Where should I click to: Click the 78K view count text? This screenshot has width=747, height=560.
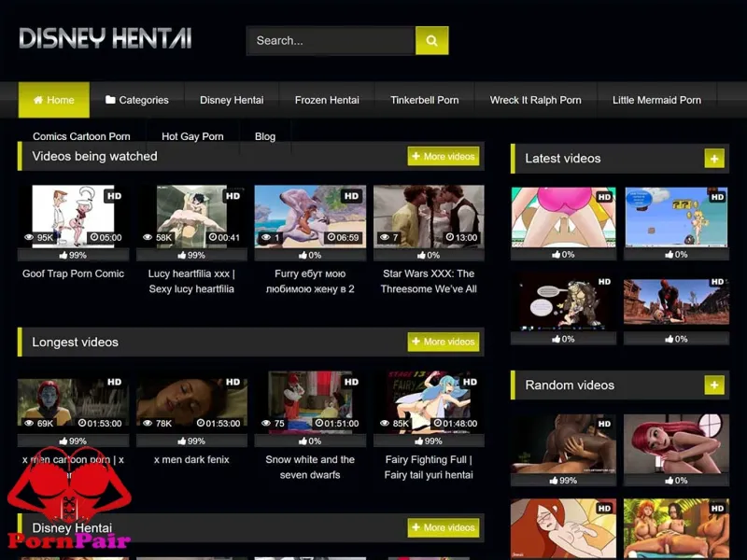[163, 424]
